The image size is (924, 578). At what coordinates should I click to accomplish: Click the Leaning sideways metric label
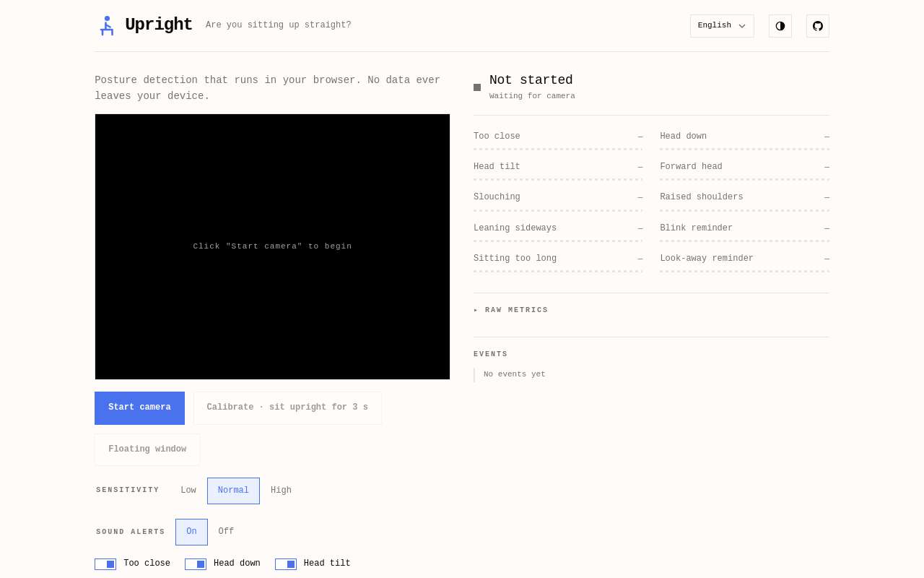(x=515, y=228)
